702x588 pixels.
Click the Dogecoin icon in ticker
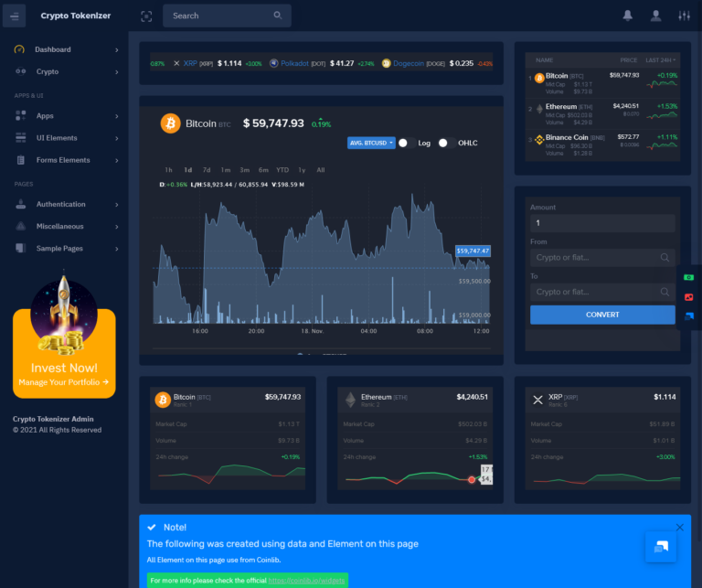386,64
